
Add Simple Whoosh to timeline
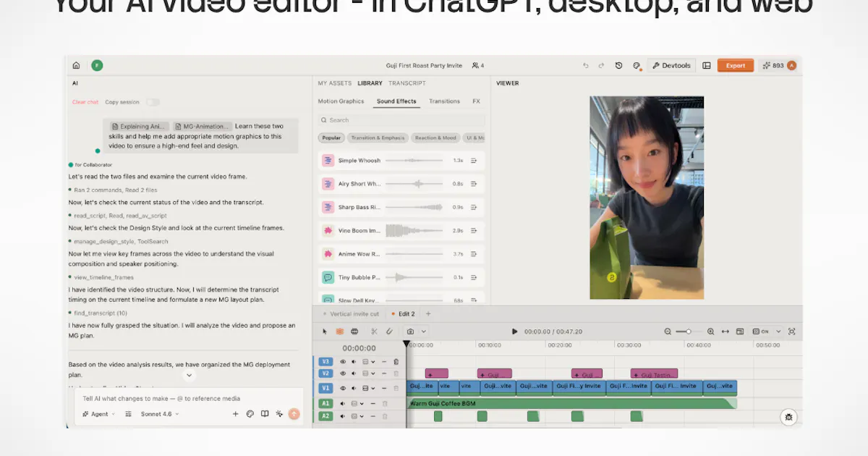pos(474,161)
